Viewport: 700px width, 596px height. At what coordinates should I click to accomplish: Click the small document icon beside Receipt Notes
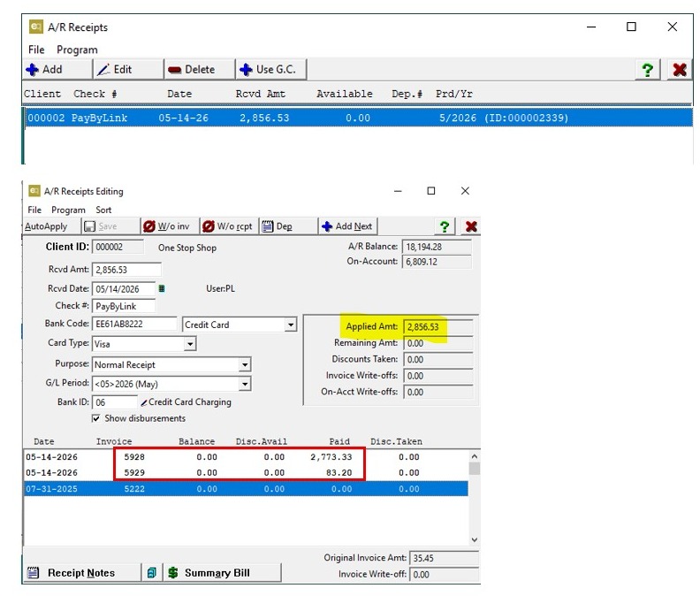pyautogui.click(x=152, y=573)
